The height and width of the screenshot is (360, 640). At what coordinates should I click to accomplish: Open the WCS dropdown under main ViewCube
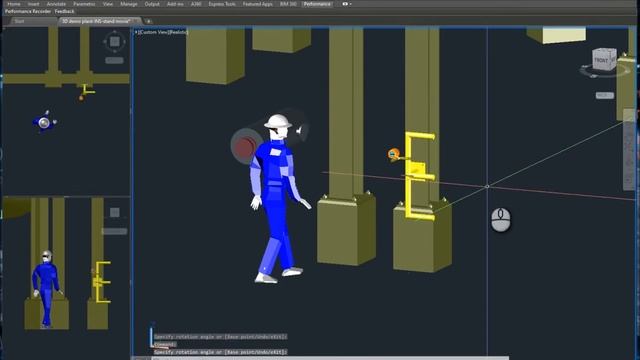(x=604, y=95)
